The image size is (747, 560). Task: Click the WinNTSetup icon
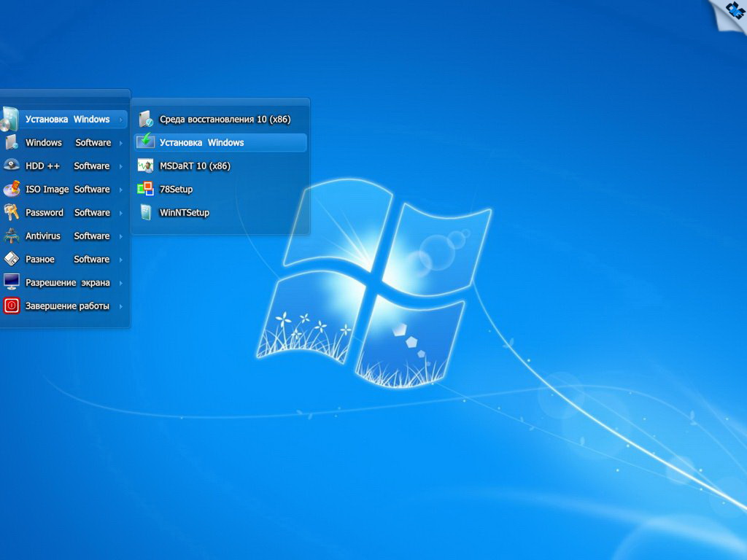point(146,212)
